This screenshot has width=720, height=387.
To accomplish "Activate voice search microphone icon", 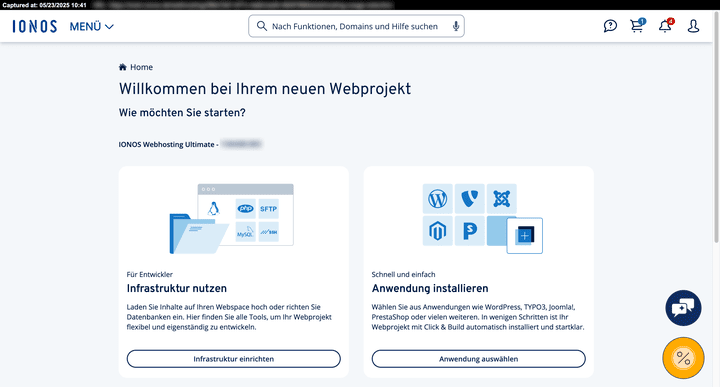I will pos(456,26).
